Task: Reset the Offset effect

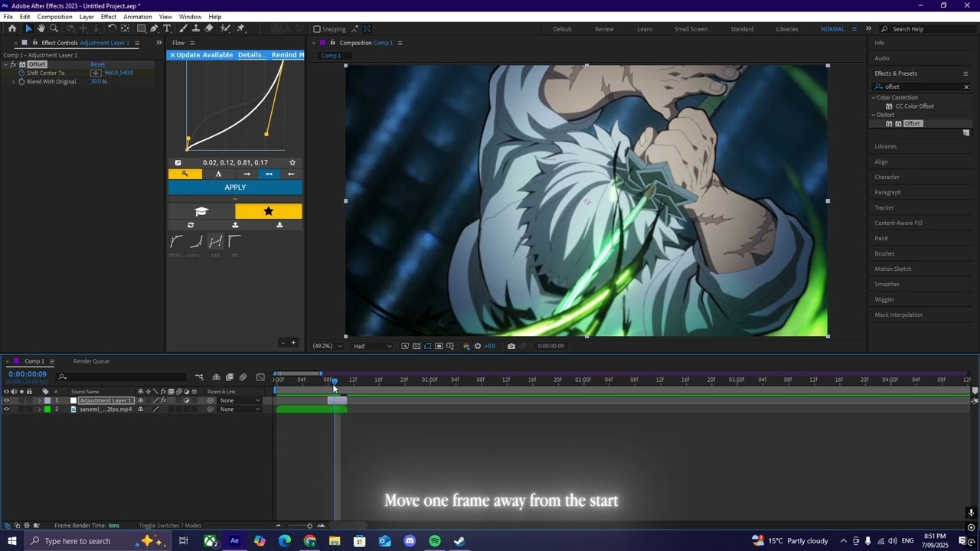Action: (x=97, y=64)
